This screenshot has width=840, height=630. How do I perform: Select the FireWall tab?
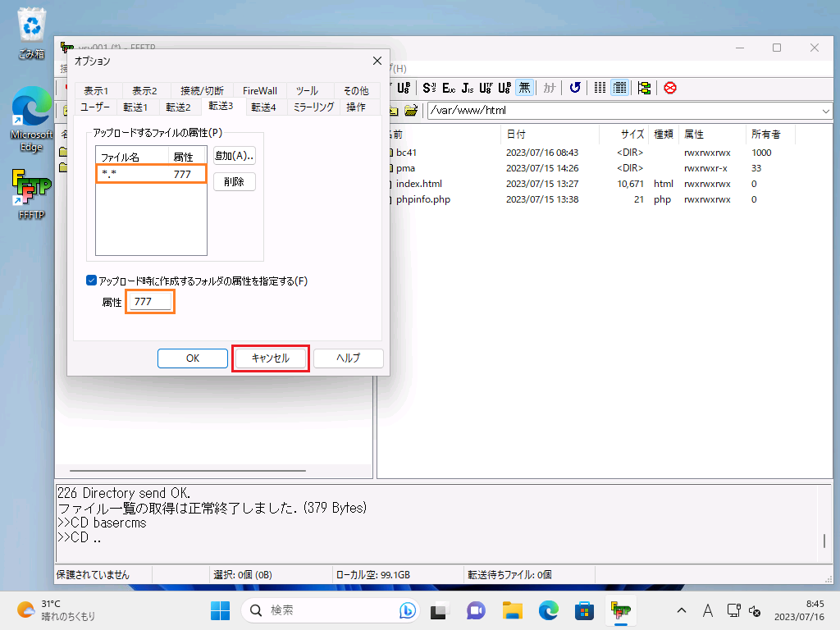(259, 90)
